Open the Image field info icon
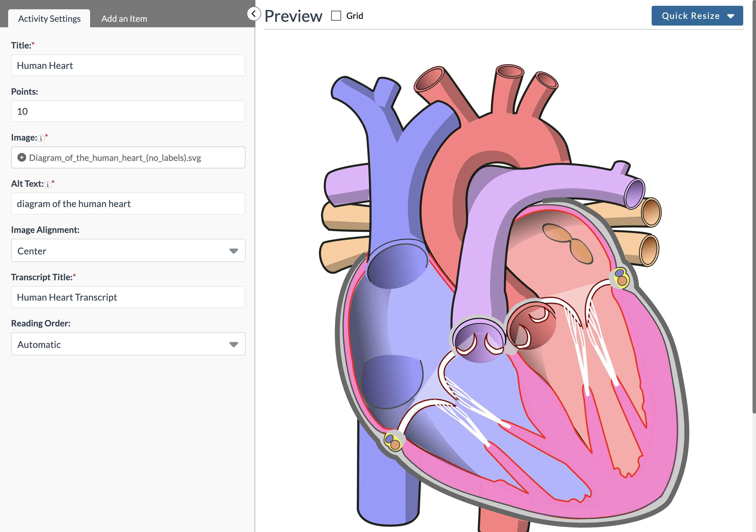 coord(41,139)
